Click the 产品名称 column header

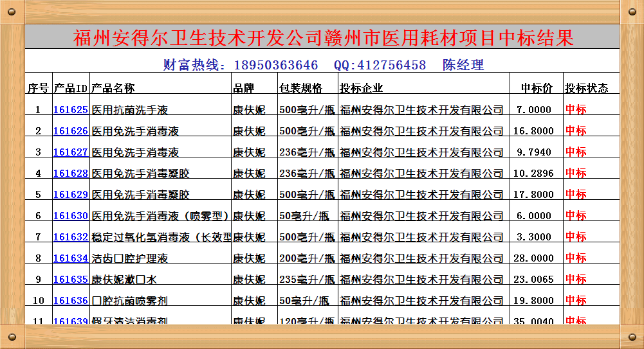(x=113, y=88)
